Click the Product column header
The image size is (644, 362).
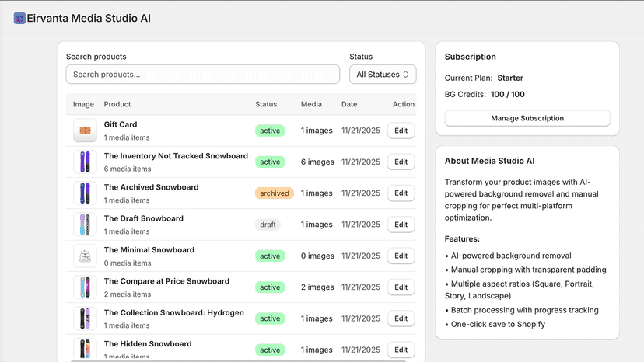point(117,104)
